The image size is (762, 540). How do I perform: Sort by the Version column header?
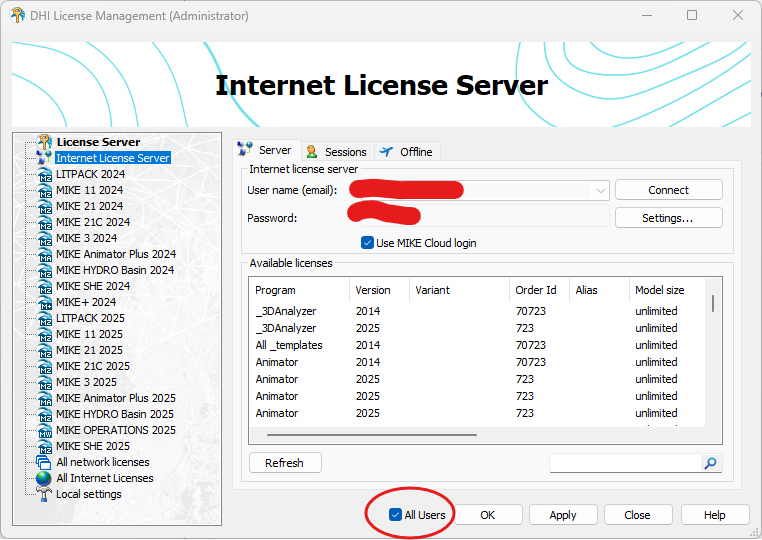379,290
